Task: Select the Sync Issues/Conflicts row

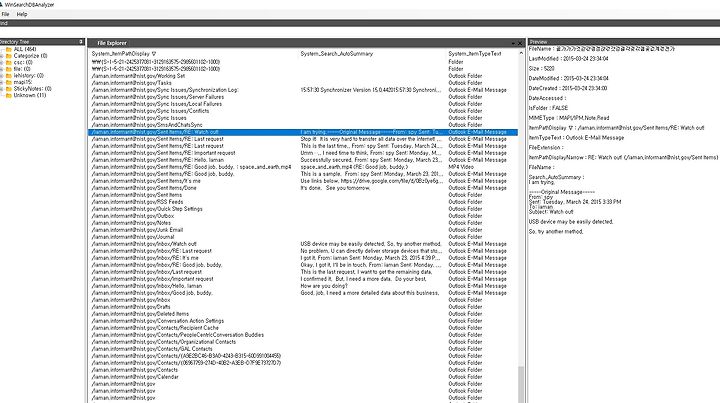Action: pos(303,111)
